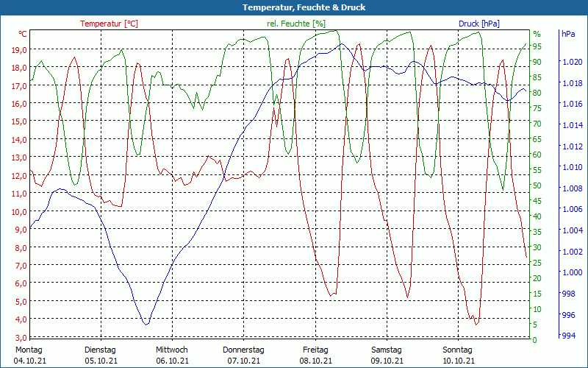Screen dimensions: 588x368
Task: Click the 11,0 value on temperature axis
Action: [19, 194]
